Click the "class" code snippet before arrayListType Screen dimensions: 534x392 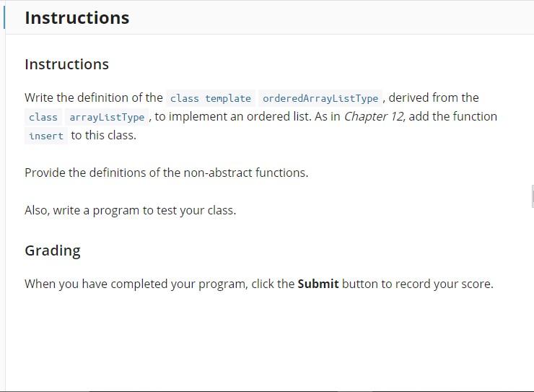point(43,117)
